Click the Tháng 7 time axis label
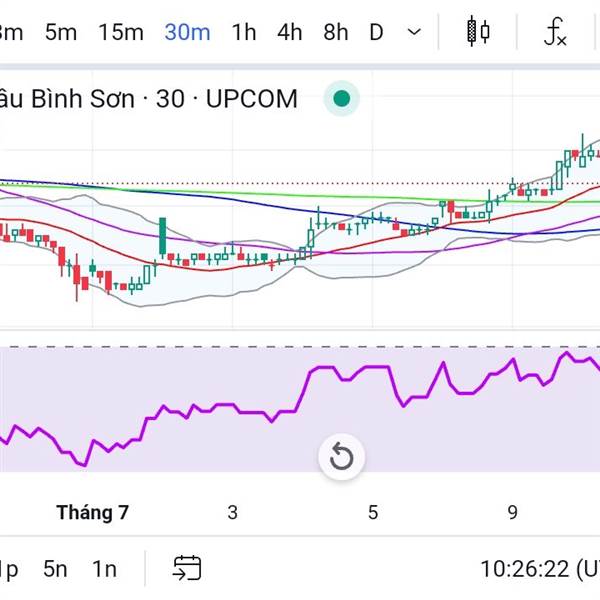This screenshot has height=600, width=600. (93, 512)
